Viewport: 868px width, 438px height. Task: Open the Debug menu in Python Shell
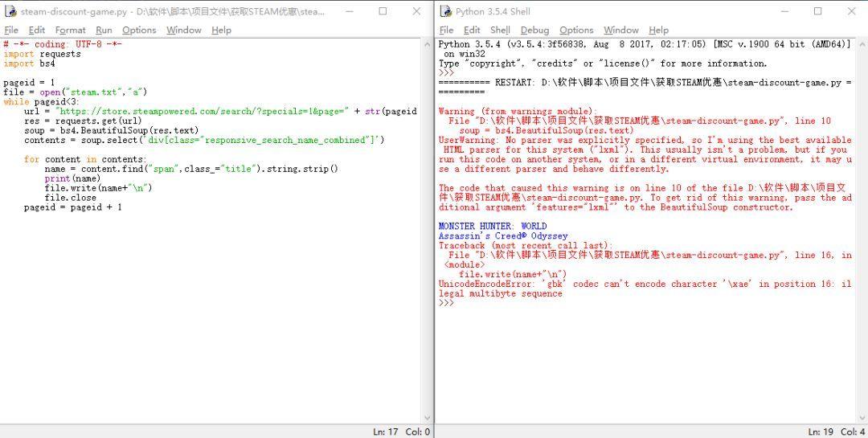coord(534,30)
